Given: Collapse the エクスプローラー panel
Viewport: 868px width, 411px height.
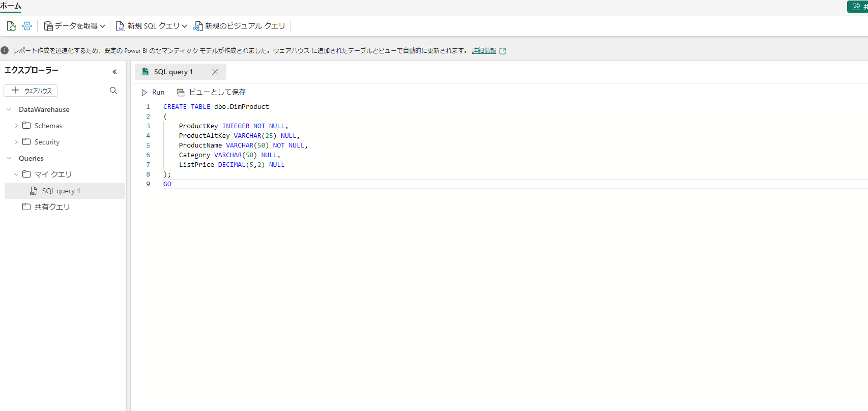Looking at the screenshot, I should pos(114,72).
